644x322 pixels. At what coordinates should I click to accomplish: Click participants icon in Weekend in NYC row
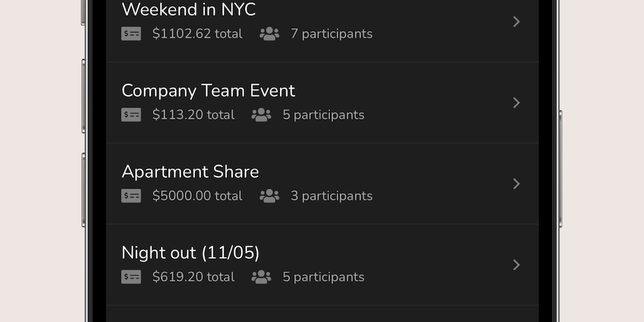(269, 34)
